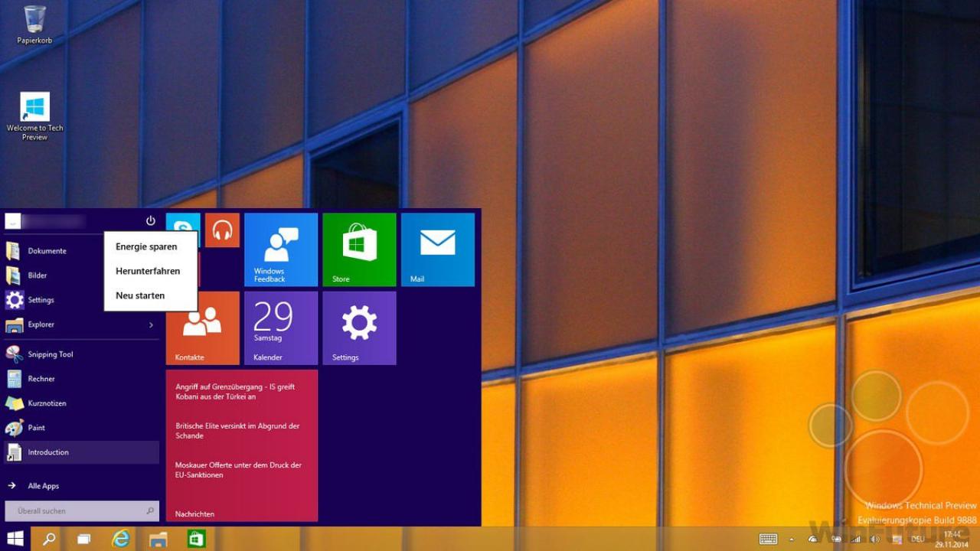
Task: Show hidden tray icons arrow
Action: (792, 539)
